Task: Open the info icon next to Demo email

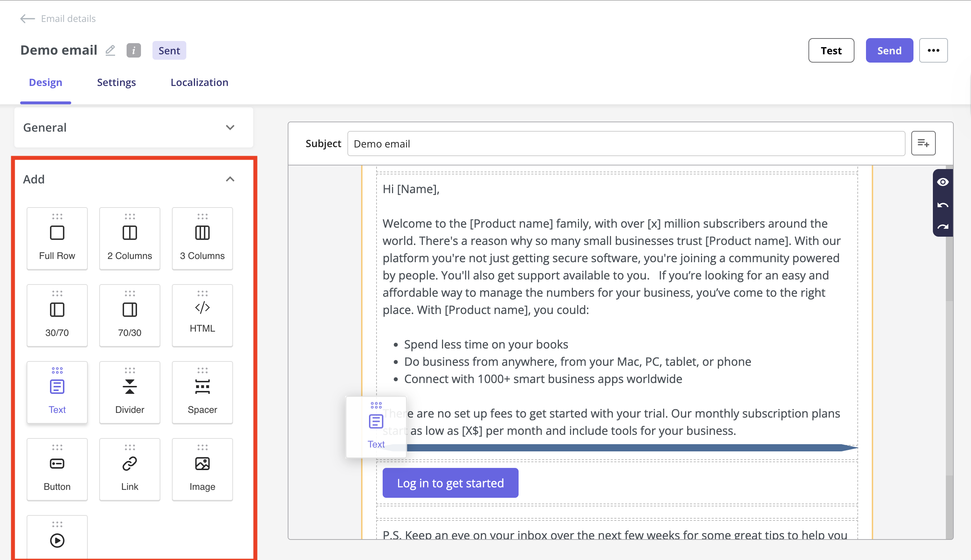Action: (x=133, y=50)
